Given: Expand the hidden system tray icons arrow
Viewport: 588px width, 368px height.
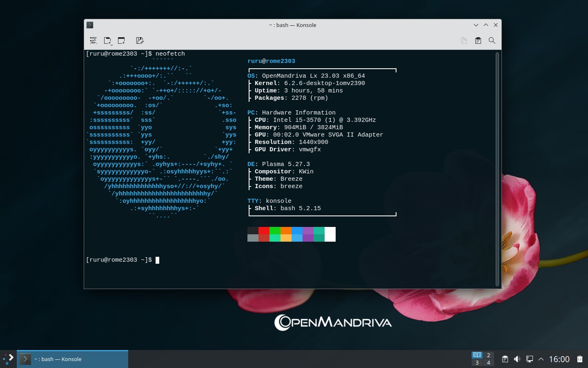Looking at the screenshot, I should (x=541, y=359).
